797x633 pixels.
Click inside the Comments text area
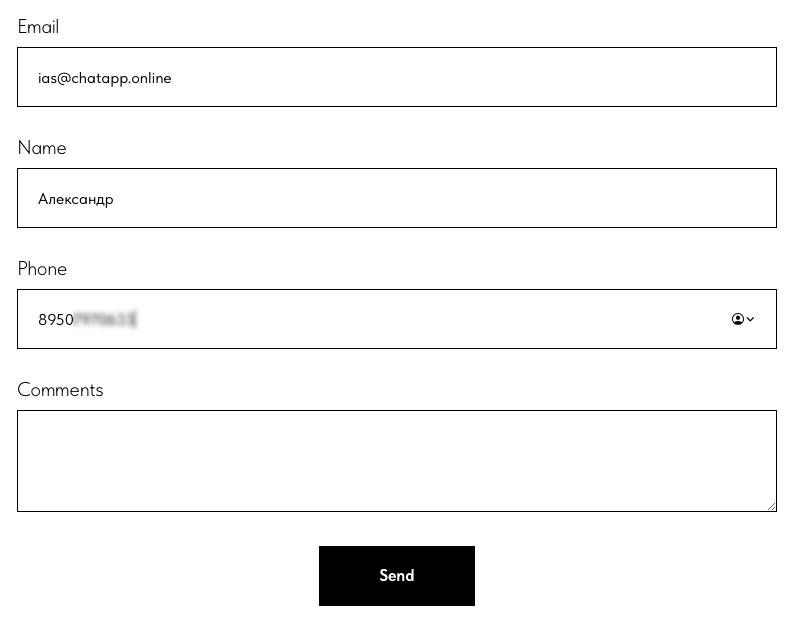pyautogui.click(x=396, y=460)
